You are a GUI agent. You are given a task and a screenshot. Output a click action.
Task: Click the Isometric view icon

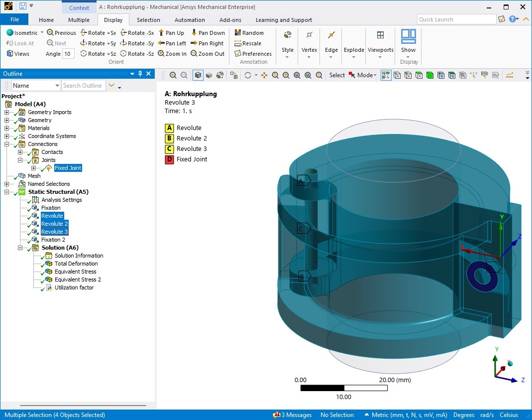pos(10,33)
